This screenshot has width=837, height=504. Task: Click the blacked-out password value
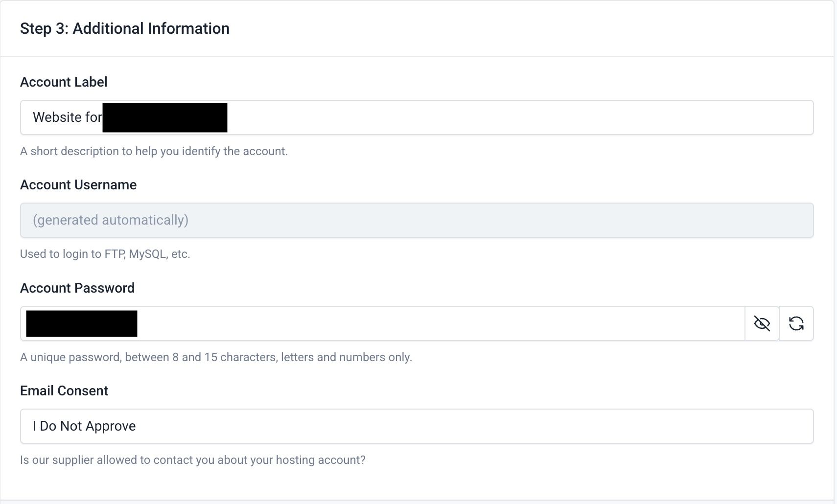pyautogui.click(x=82, y=323)
